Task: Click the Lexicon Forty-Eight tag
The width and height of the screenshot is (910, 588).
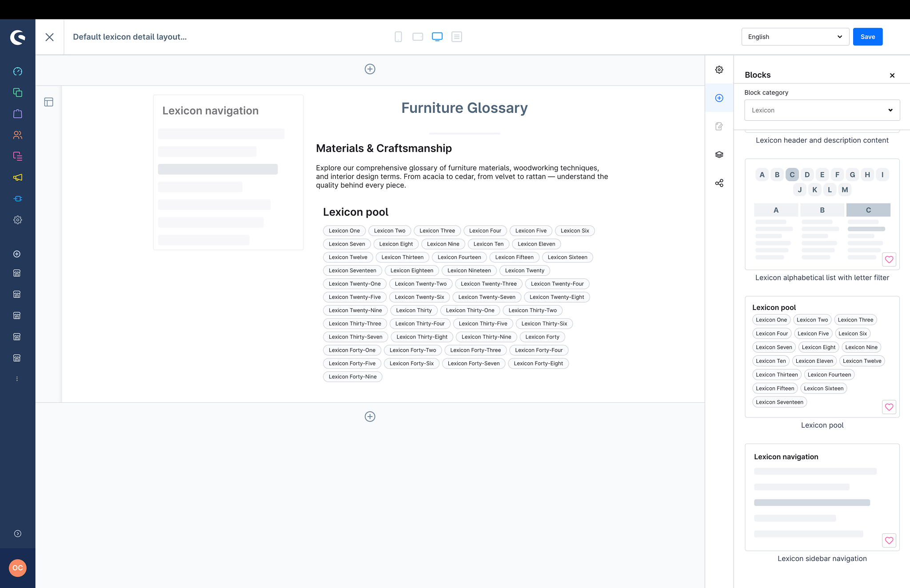Action: [x=538, y=363]
